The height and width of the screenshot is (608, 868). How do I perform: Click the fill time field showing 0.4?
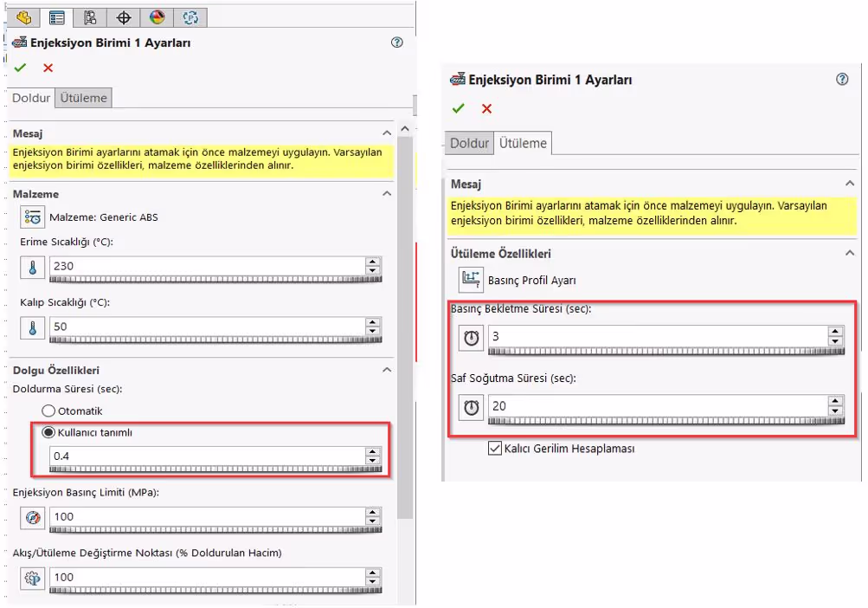click(207, 456)
